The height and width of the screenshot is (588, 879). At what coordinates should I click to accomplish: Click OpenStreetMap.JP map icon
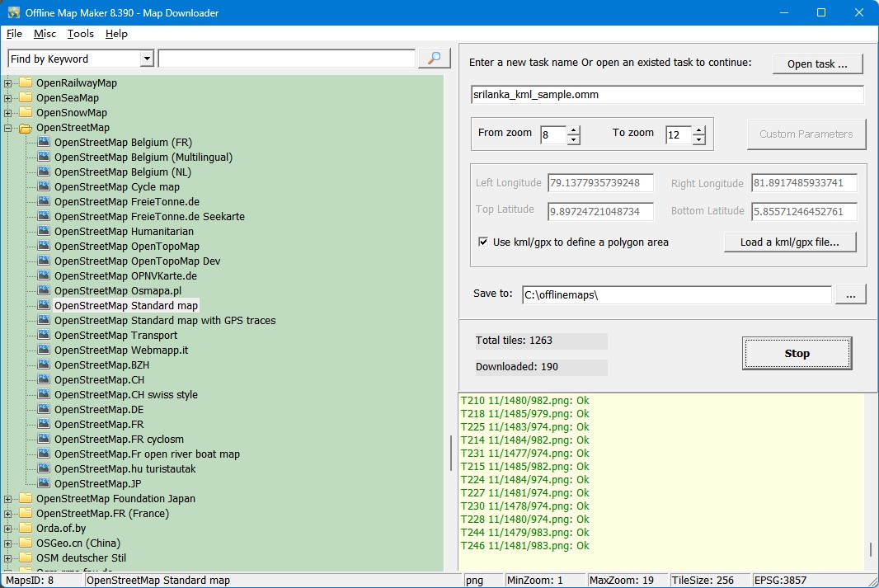44,484
